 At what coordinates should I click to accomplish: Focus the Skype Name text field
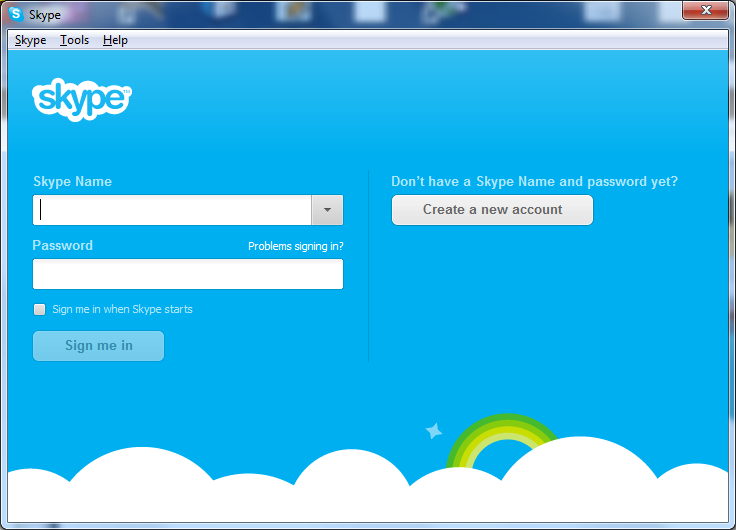coord(172,210)
